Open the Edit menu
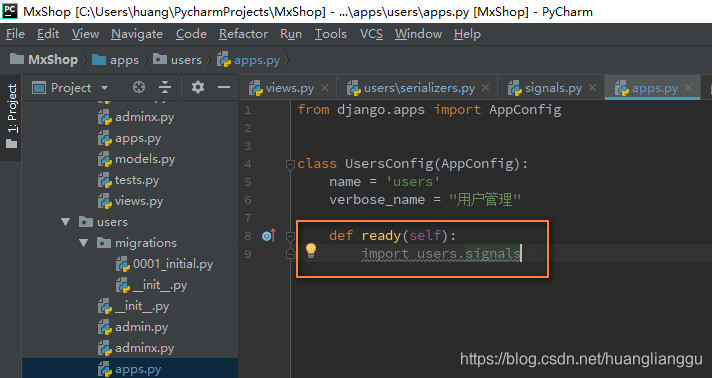This screenshot has height=378, width=712. 48,34
